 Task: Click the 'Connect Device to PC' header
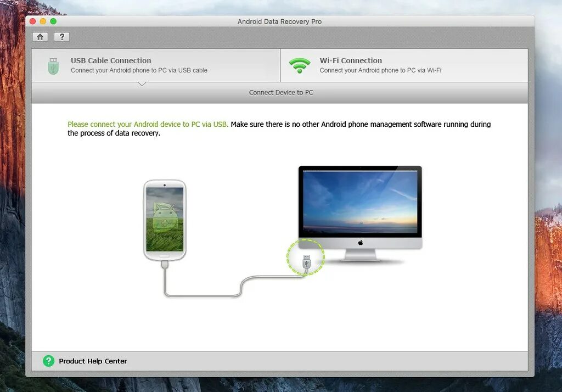click(x=281, y=93)
